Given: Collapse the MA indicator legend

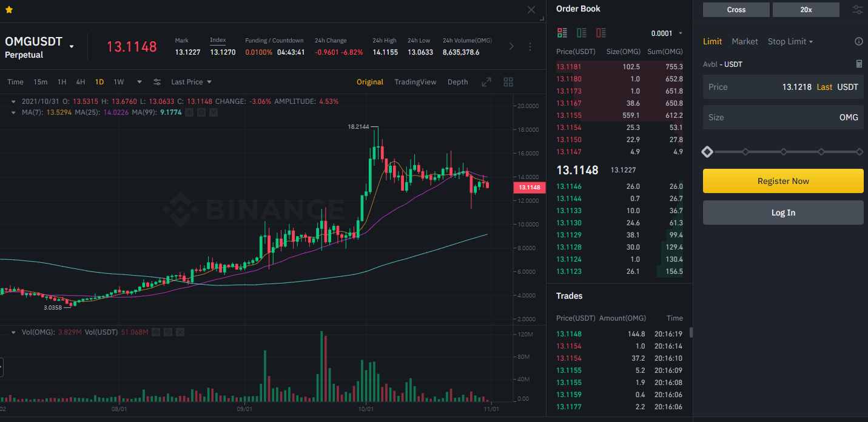Looking at the screenshot, I should pos(13,112).
